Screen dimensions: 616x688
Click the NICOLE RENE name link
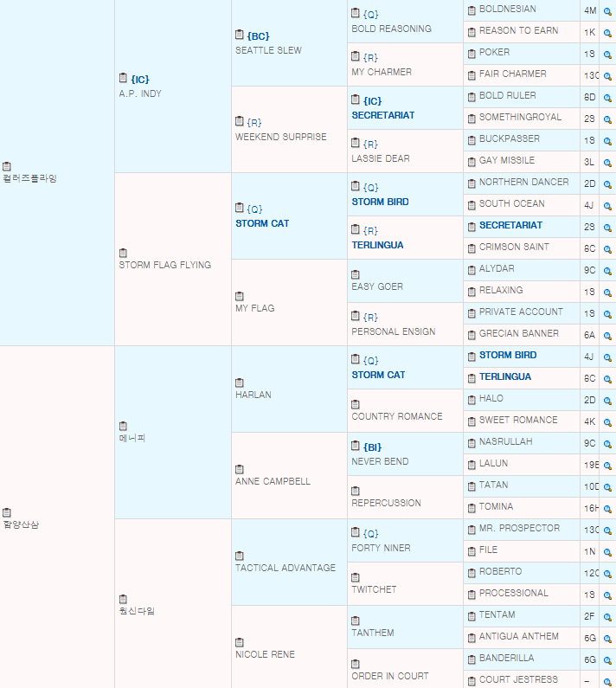pos(265,654)
